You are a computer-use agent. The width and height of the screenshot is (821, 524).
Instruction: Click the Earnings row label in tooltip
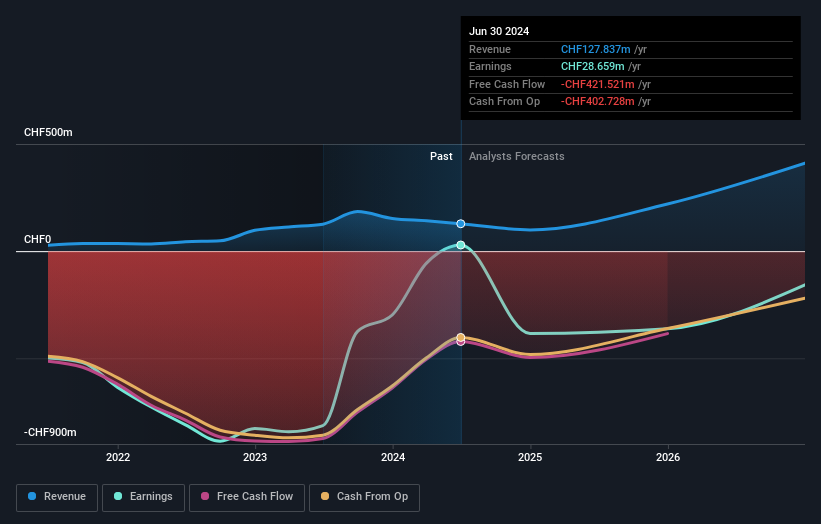(x=490, y=66)
